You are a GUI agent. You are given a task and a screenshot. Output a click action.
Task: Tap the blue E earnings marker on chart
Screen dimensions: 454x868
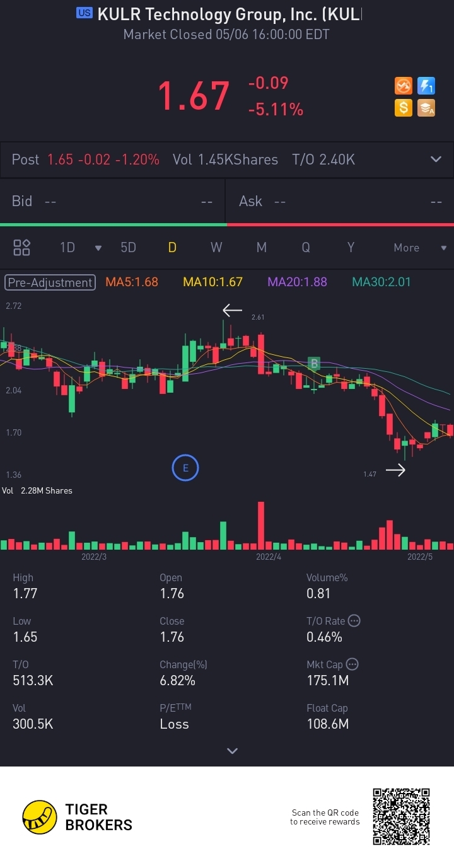tap(185, 468)
